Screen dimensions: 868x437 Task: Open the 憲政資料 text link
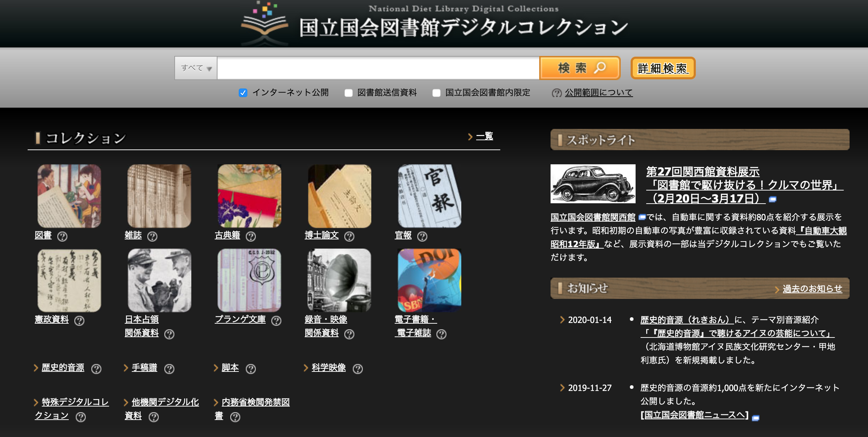point(52,319)
